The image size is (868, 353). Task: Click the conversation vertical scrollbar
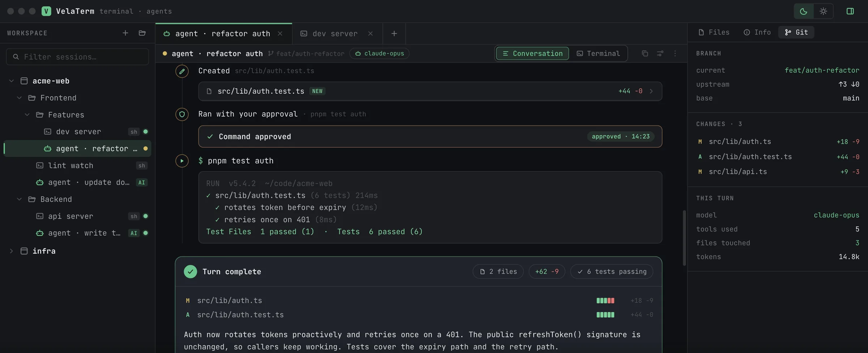pos(684,238)
